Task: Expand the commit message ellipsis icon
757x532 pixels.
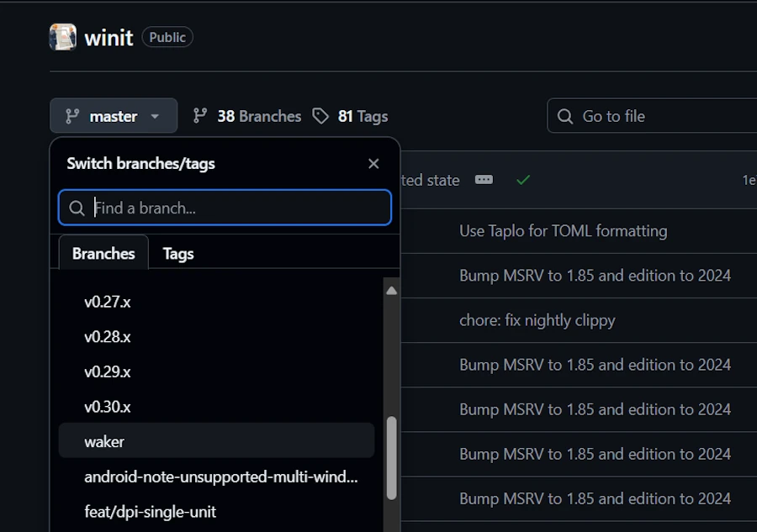Action: [x=484, y=180]
